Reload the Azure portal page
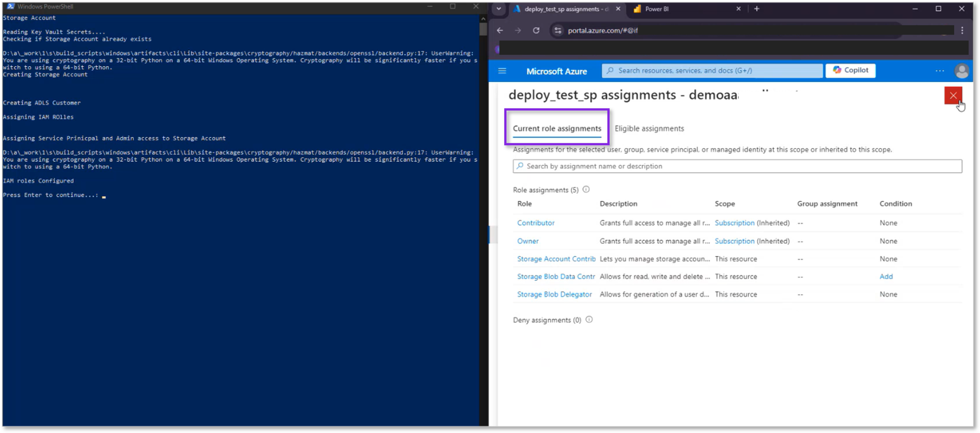Screen dimensions: 980x433 [536, 31]
